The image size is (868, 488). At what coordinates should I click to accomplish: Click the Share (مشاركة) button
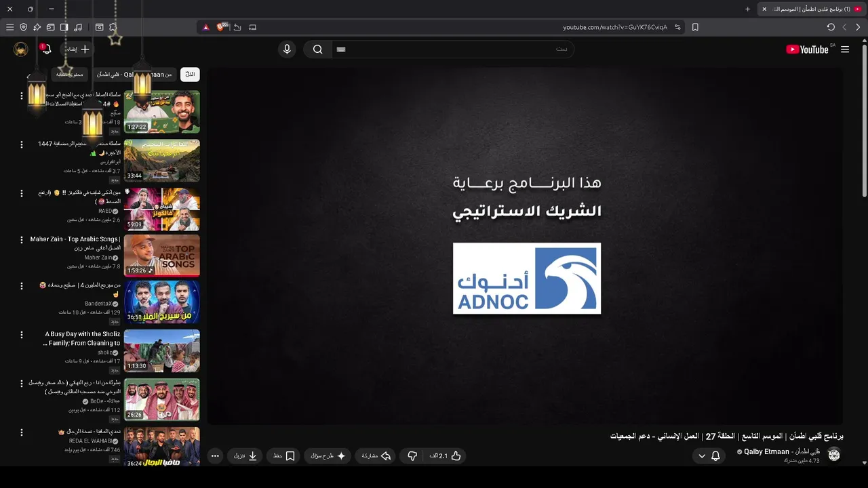coord(376,456)
